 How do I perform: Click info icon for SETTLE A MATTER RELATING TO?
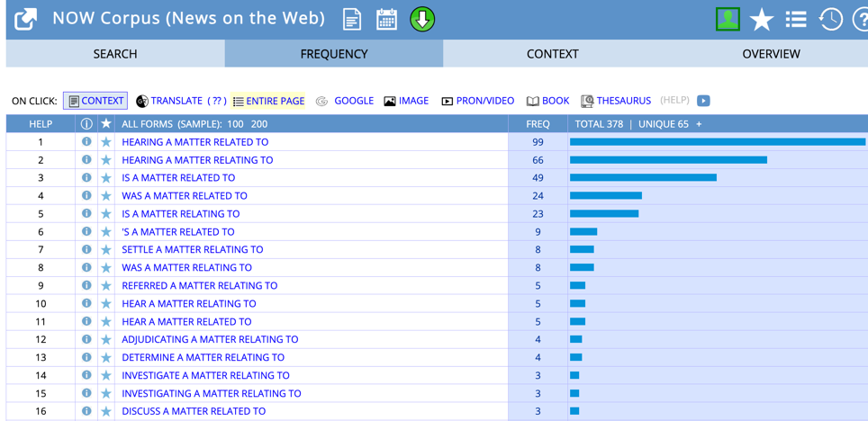(86, 249)
